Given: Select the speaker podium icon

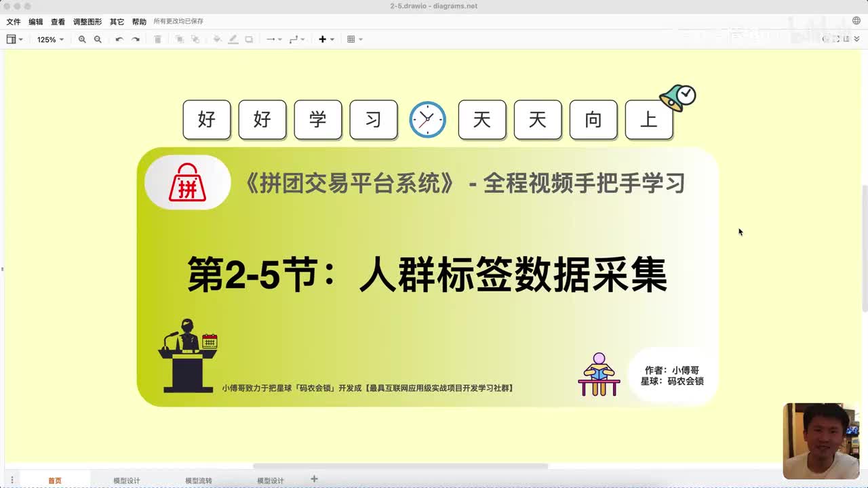Looking at the screenshot, I should click(x=188, y=355).
